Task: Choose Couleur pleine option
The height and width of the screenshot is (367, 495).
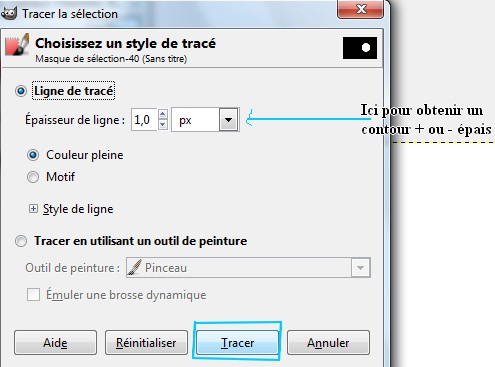Action: [33, 155]
